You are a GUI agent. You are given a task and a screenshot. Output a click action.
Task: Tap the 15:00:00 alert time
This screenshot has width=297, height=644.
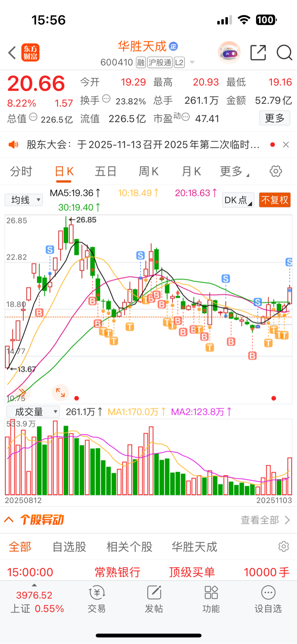[x=30, y=572]
